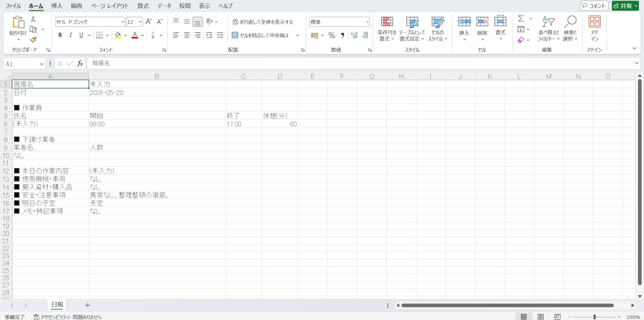Apply comma style number format
The image size is (644, 320).
tap(343, 35)
